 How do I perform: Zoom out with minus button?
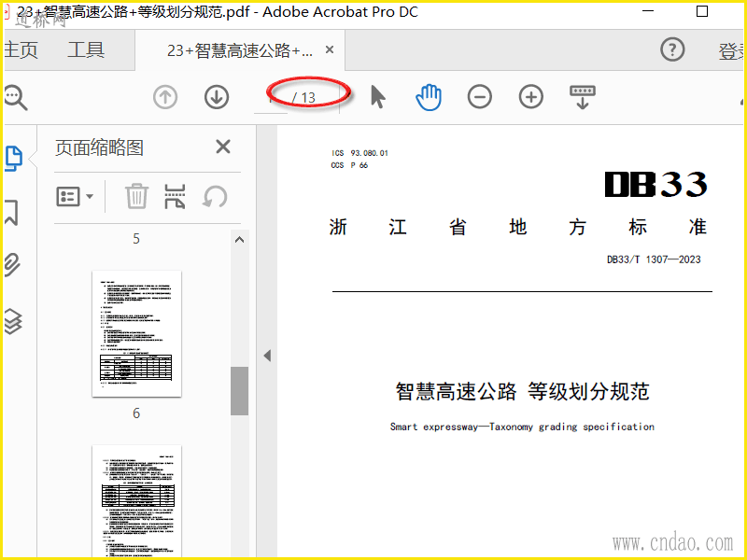point(480,97)
